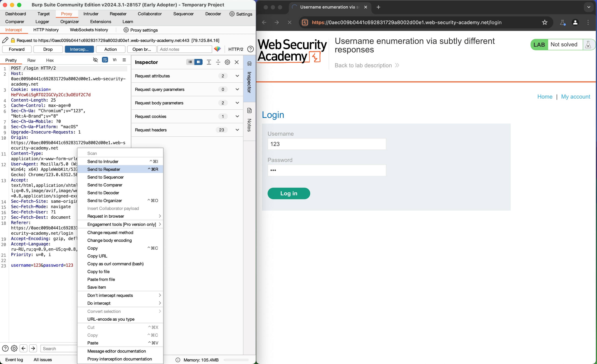Select Send to Repeater from context menu
The width and height of the screenshot is (597, 364).
point(104,169)
